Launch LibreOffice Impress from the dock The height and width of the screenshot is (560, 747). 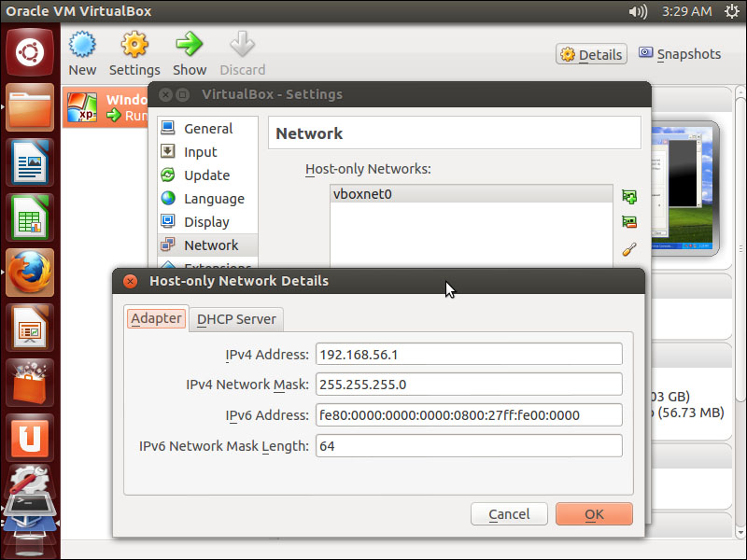point(30,328)
